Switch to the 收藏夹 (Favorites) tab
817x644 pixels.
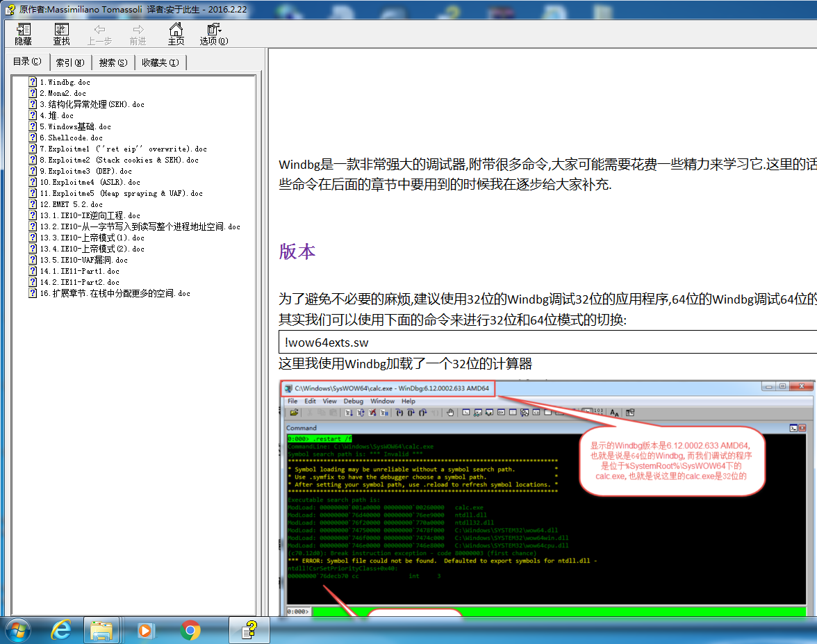[x=160, y=63]
